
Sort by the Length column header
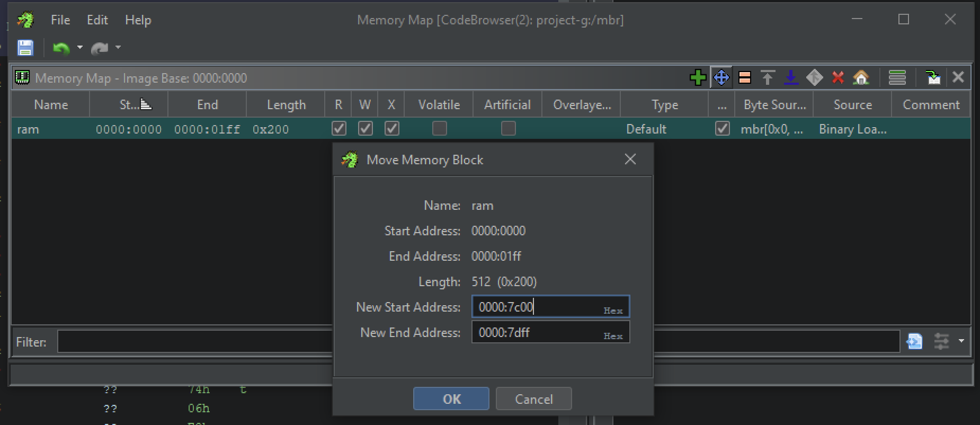pyautogui.click(x=286, y=104)
